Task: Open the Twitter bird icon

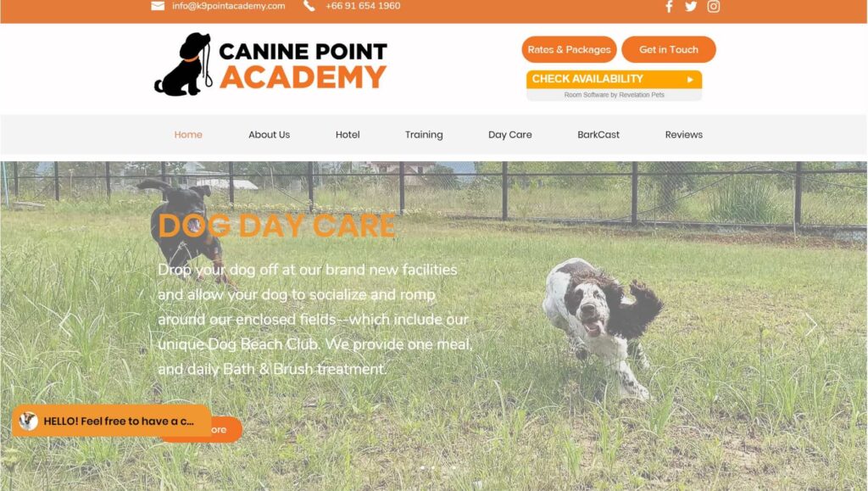Action: [x=690, y=6]
